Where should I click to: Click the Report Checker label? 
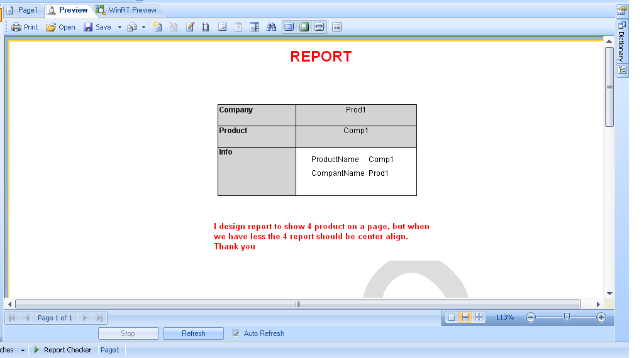68,350
